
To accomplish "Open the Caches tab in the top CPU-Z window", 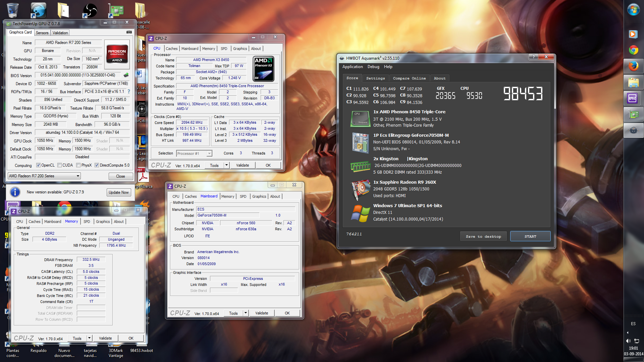I will click(x=171, y=49).
